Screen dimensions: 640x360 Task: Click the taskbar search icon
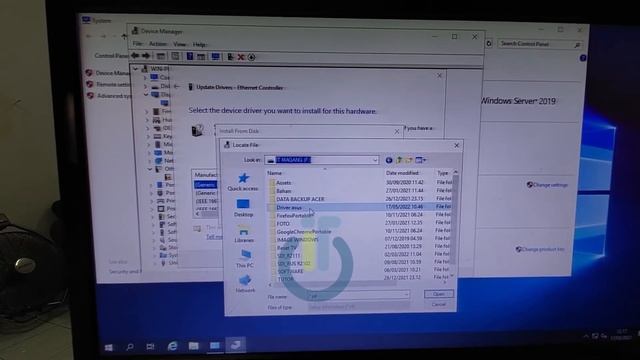130,347
